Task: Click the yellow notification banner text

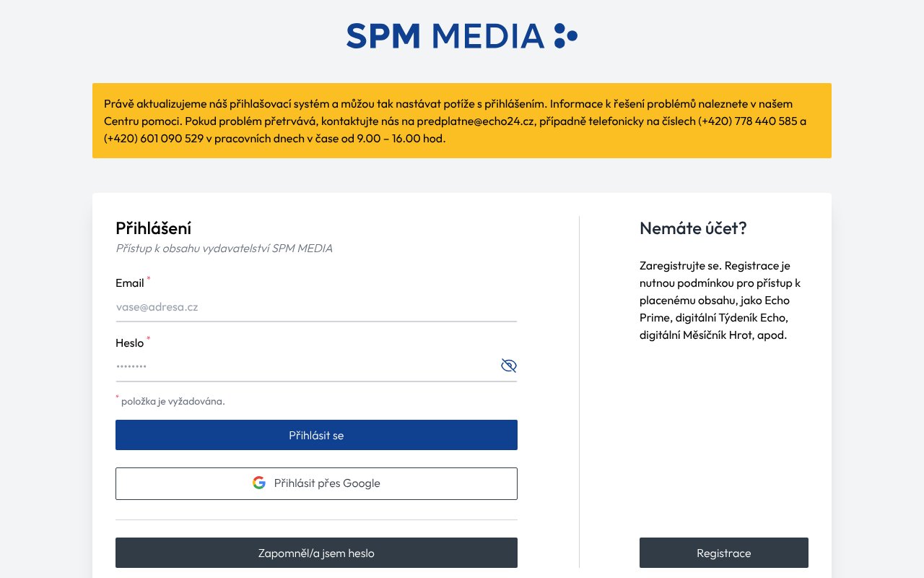Action: tap(461, 121)
